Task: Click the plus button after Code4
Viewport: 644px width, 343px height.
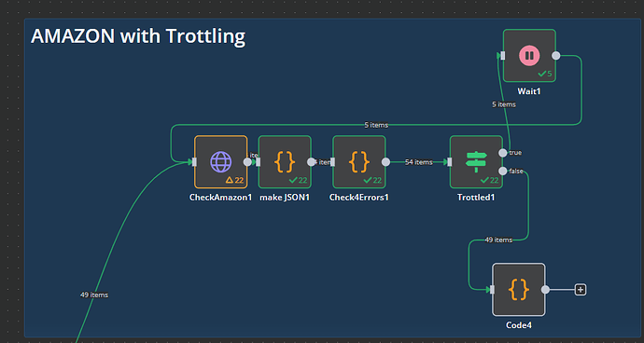Action: click(x=581, y=290)
